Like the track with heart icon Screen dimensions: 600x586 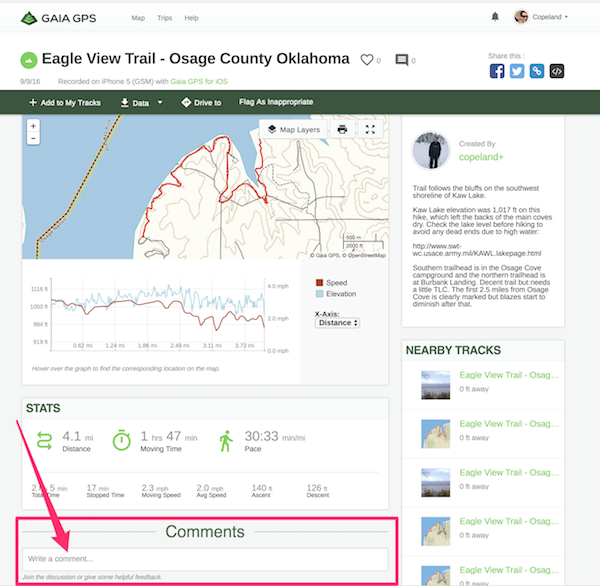click(367, 60)
